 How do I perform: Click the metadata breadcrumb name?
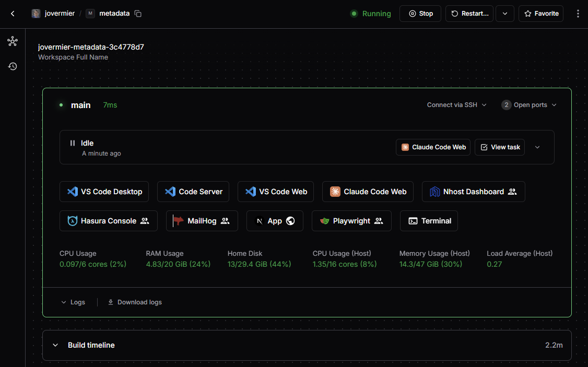click(114, 14)
